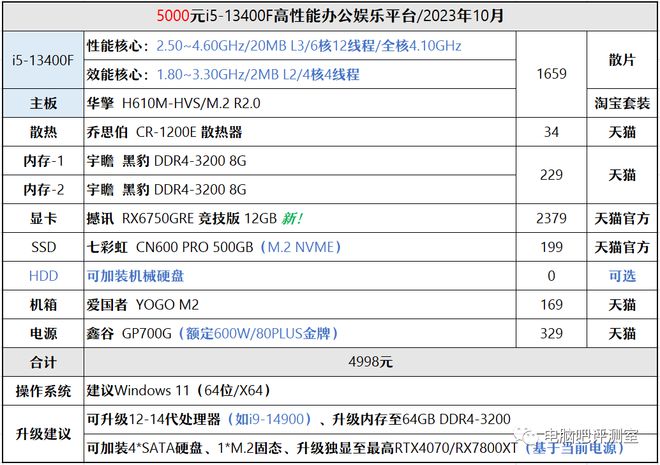The image size is (660, 465).
Task: Click the green '新!' tag
Action: [x=292, y=218]
